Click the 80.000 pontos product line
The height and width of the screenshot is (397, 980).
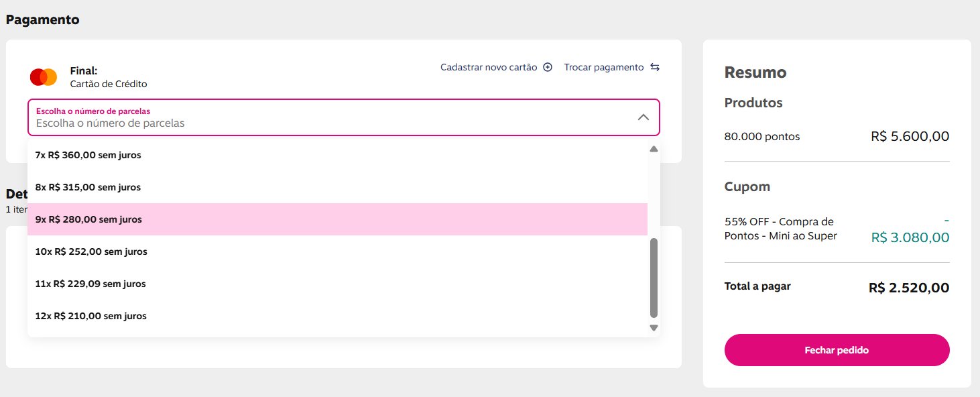point(762,137)
